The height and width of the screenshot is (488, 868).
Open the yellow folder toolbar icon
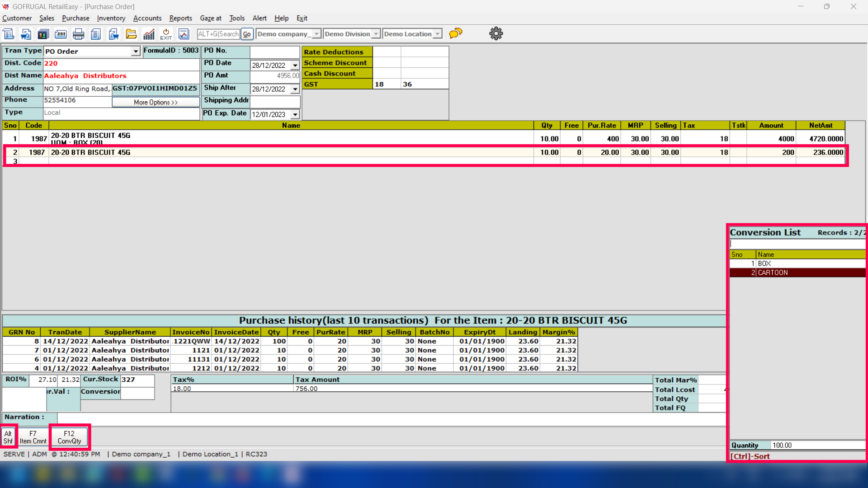pos(131,34)
